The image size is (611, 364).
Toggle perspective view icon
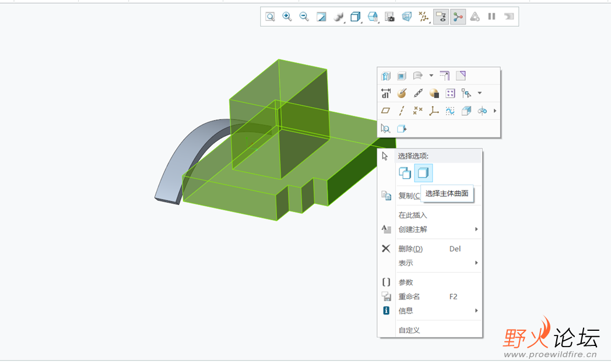point(406,16)
